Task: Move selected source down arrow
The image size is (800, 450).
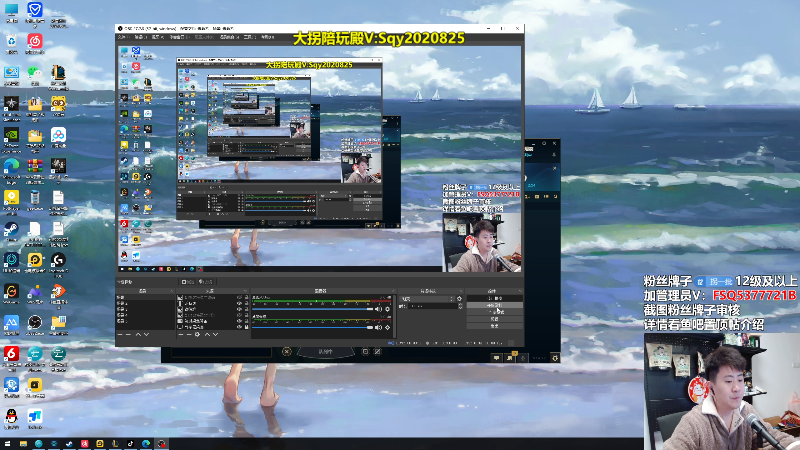Action: coord(215,334)
